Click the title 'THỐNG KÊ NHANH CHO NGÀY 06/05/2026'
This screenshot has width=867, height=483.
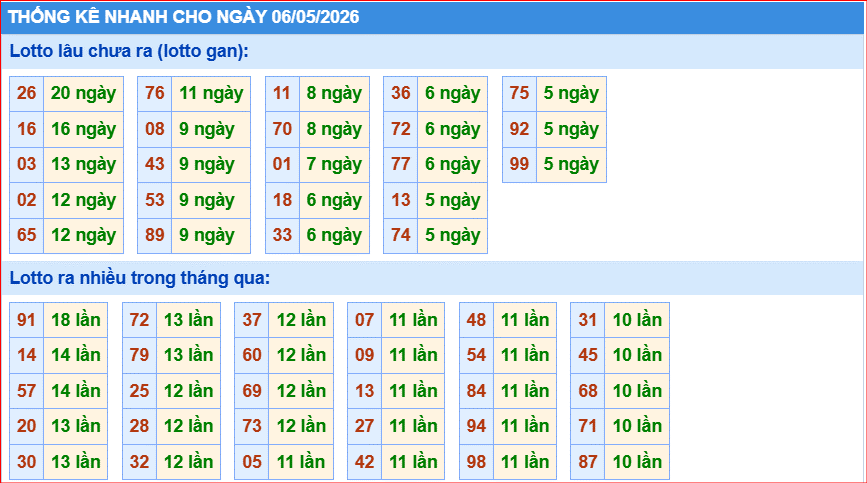pyautogui.click(x=184, y=17)
